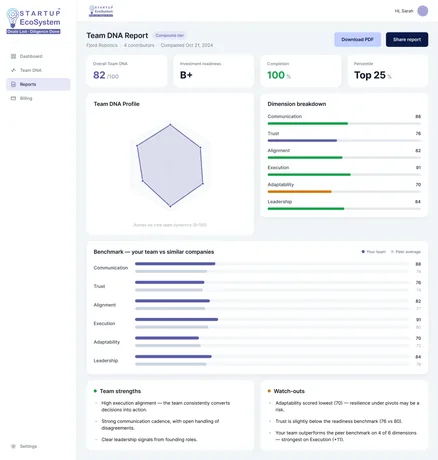
Task: Click the Trust breakdown progress bar
Action: (x=344, y=141)
